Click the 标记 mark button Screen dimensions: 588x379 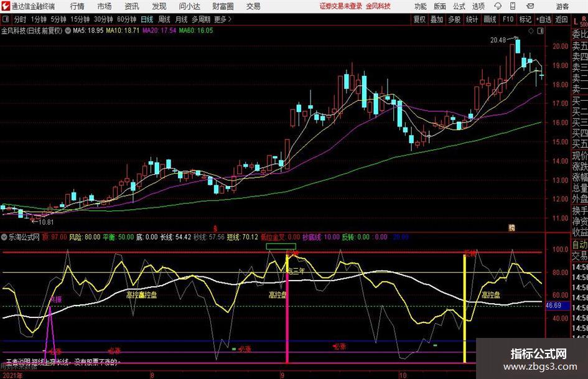point(525,19)
